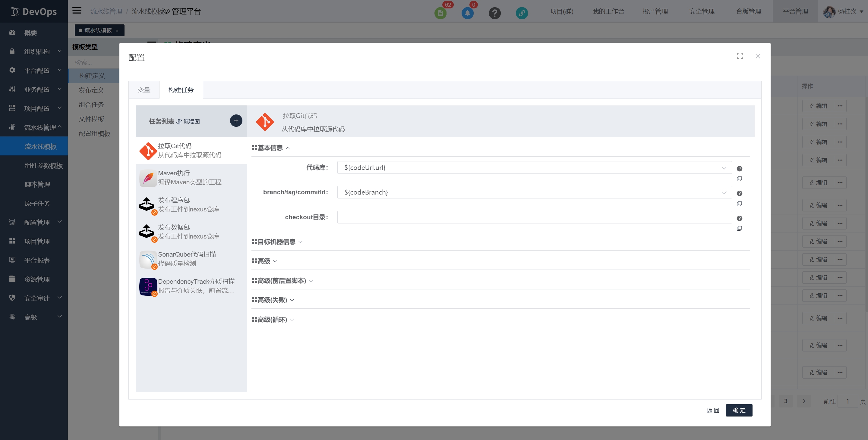This screenshot has width=868, height=440.
Task: Click the 确定 button
Action: (739, 410)
